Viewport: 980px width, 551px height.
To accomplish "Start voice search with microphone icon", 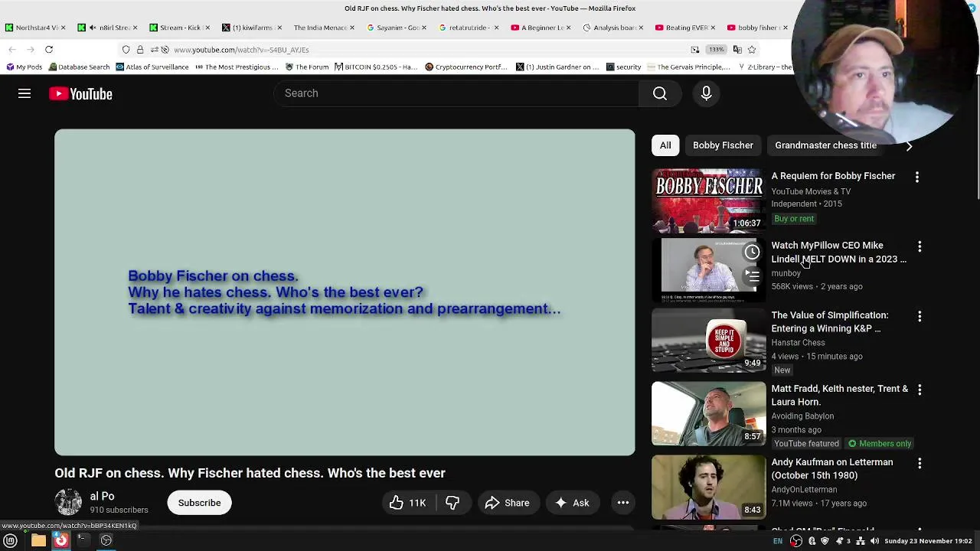I will 707,93.
